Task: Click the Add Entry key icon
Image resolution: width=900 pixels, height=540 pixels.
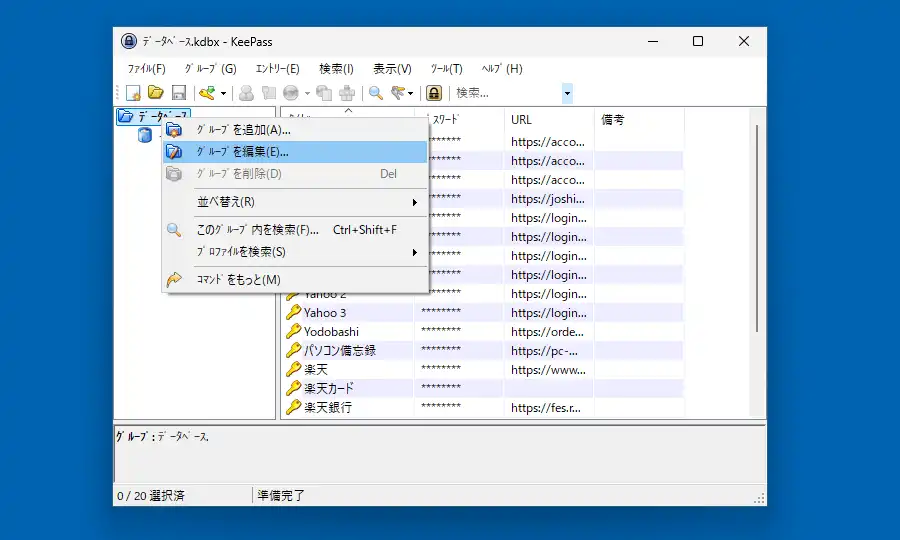Action: click(x=207, y=93)
